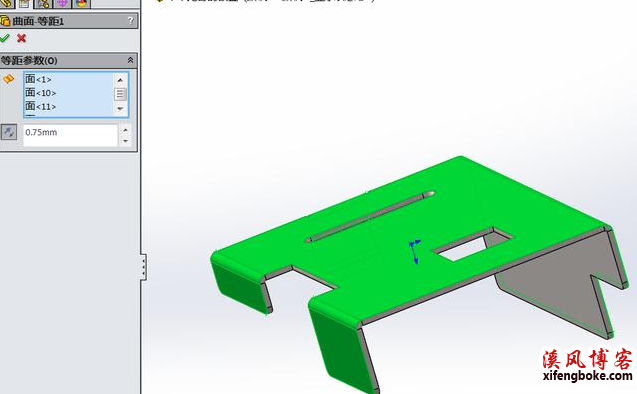
Task: Increase offset distance with the up spinner arrow
Action: coord(126,130)
